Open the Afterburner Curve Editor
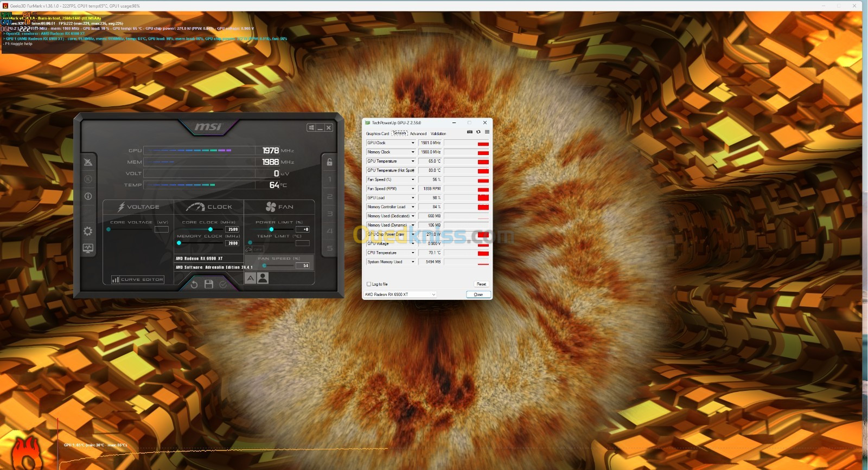The image size is (868, 470). coord(138,280)
